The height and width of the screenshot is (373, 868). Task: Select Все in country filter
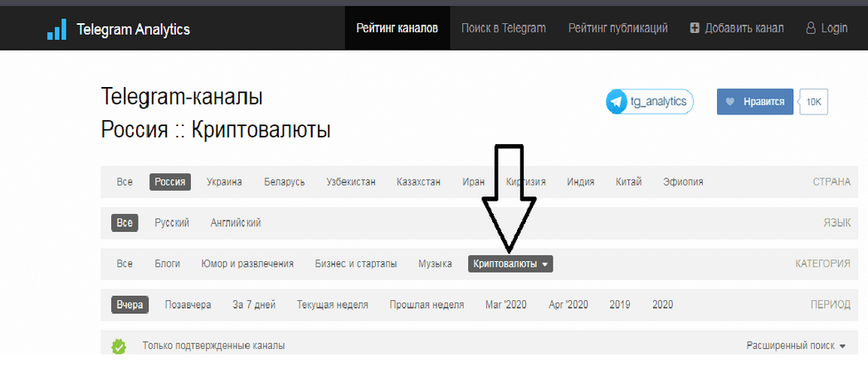[124, 182]
